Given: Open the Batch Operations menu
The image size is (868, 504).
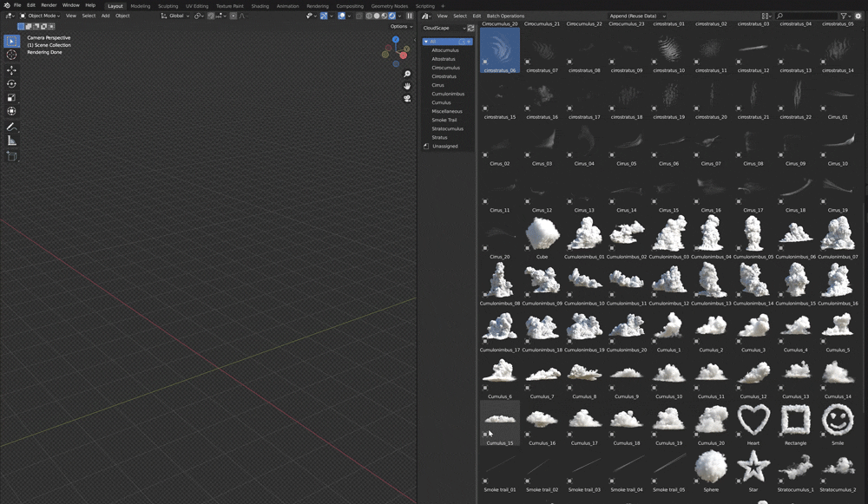Looking at the screenshot, I should click(505, 16).
